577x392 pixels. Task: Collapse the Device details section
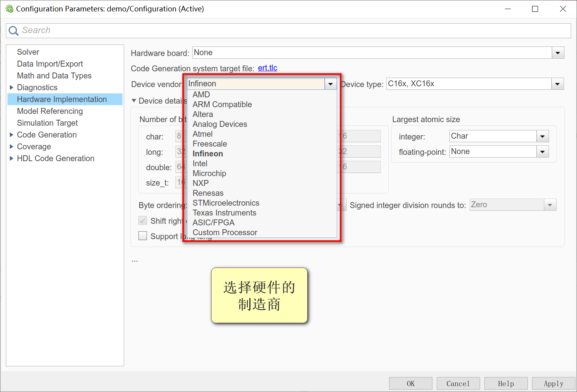134,101
